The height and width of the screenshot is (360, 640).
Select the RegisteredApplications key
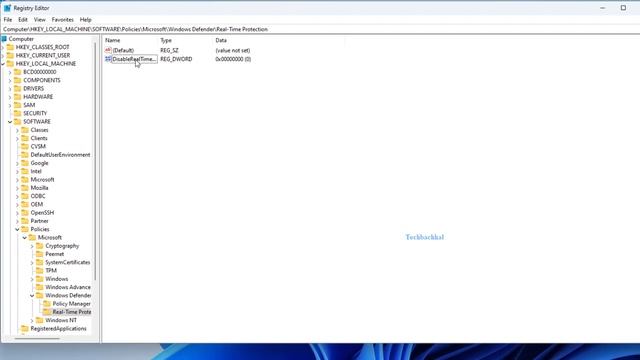pyautogui.click(x=58, y=329)
